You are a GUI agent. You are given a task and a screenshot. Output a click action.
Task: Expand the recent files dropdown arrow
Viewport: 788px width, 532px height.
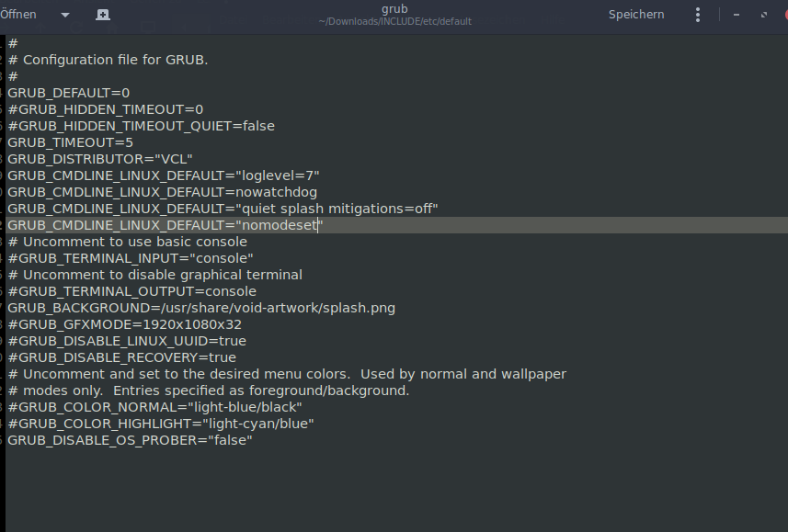pos(65,15)
